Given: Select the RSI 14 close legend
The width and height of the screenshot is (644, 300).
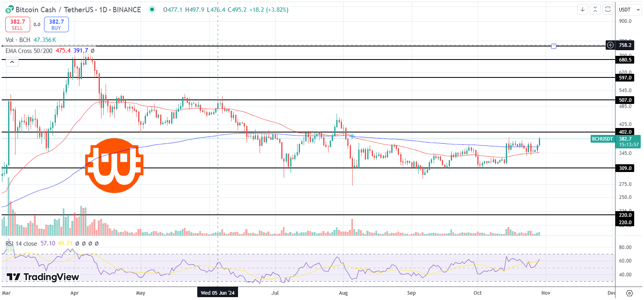Looking at the screenshot, I should 21,244.
